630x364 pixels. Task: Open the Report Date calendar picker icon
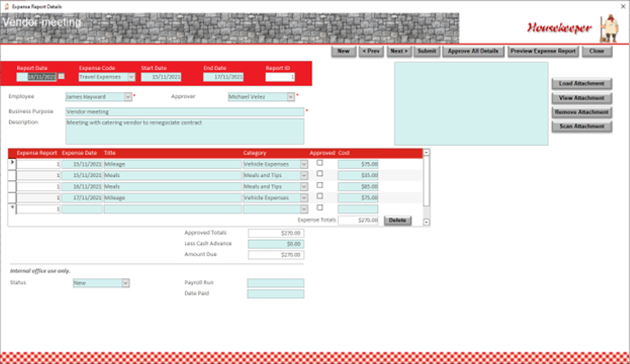coord(61,76)
